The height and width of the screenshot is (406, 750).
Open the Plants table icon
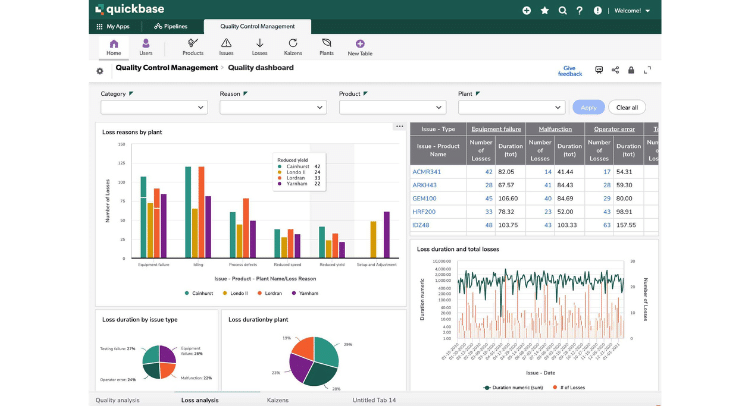coord(326,43)
